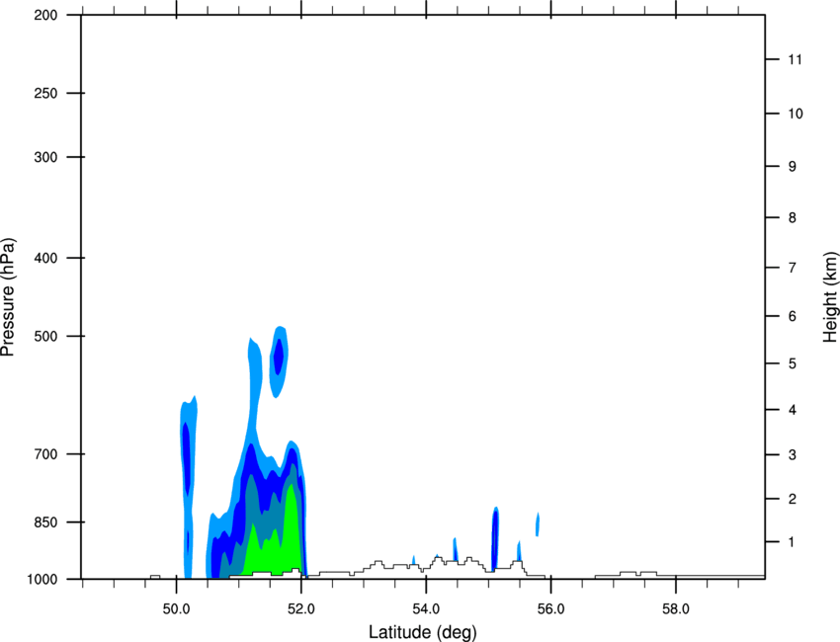The height and width of the screenshot is (642, 840).
Task: Click the 58.0 latitude label
Action: 676,609
